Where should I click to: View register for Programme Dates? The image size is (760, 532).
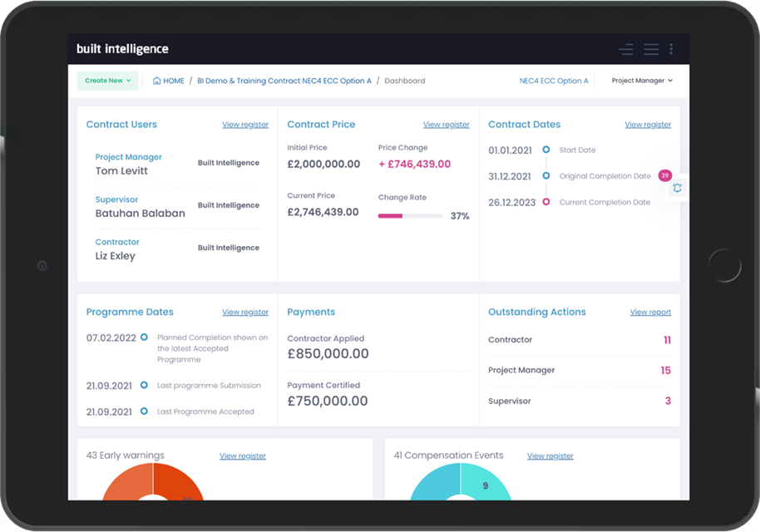pyautogui.click(x=245, y=312)
